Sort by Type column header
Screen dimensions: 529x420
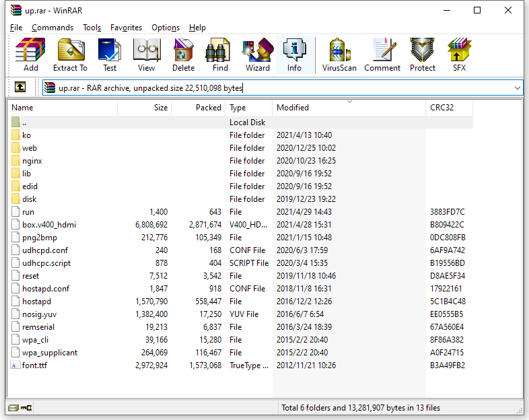coord(248,108)
